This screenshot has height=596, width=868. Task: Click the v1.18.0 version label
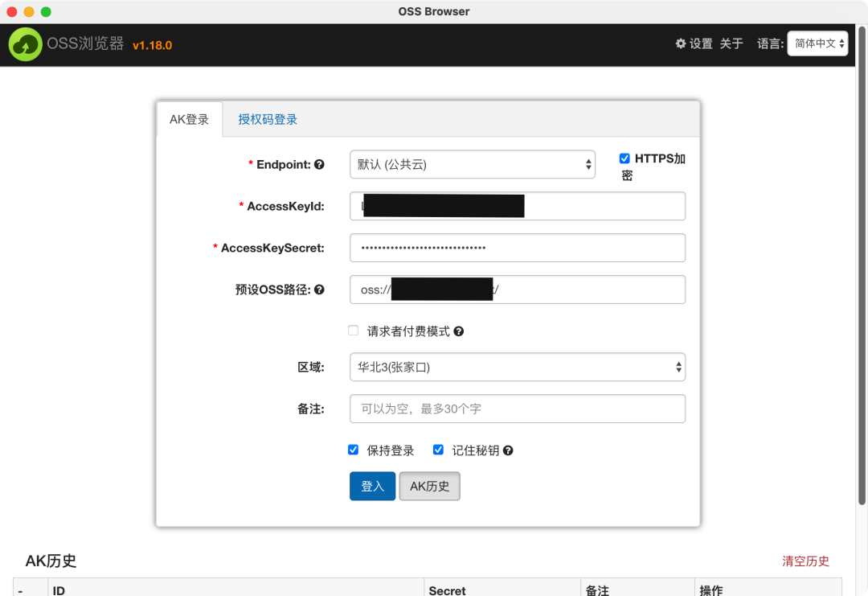pos(152,45)
